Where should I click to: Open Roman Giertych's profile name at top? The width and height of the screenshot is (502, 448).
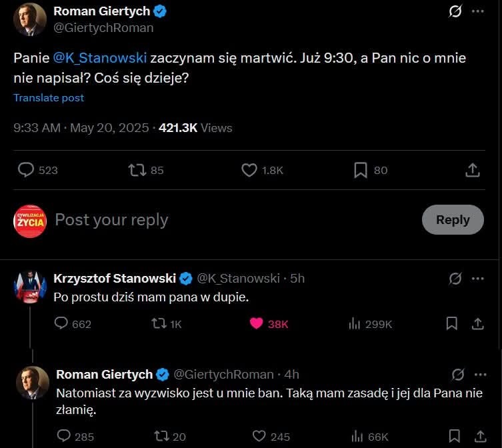point(102,11)
